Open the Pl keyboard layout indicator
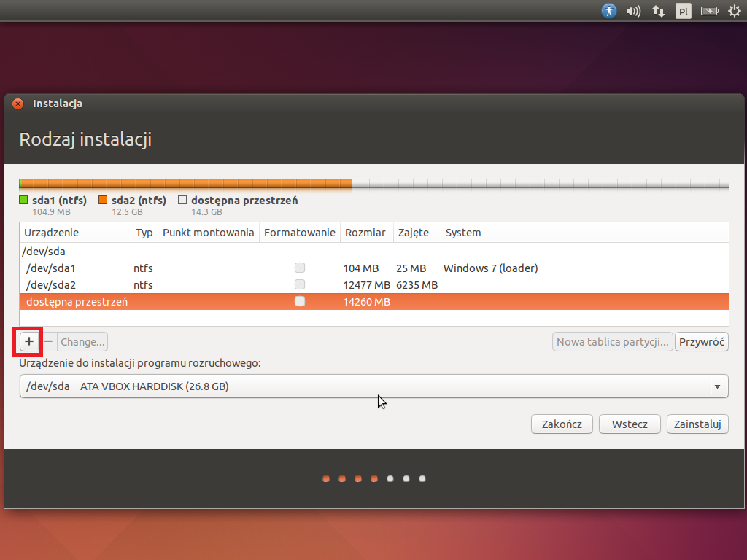 coord(683,11)
